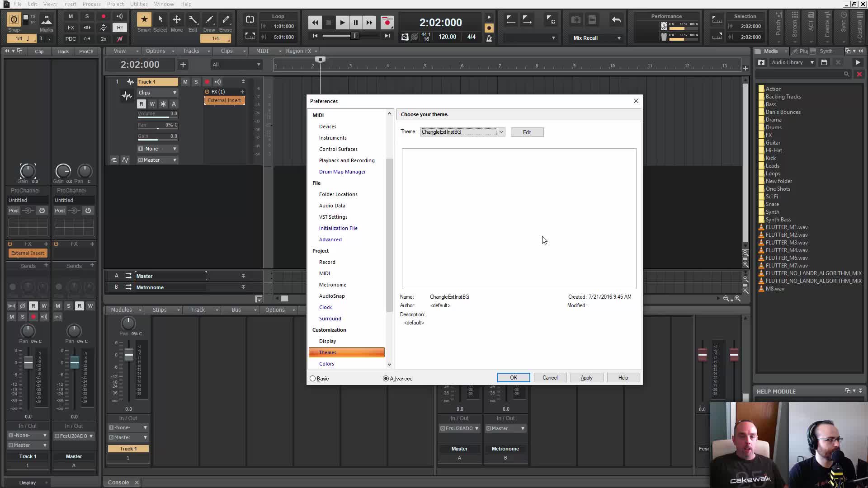Open the Process menu
This screenshot has height=488, width=868.
click(91, 4)
